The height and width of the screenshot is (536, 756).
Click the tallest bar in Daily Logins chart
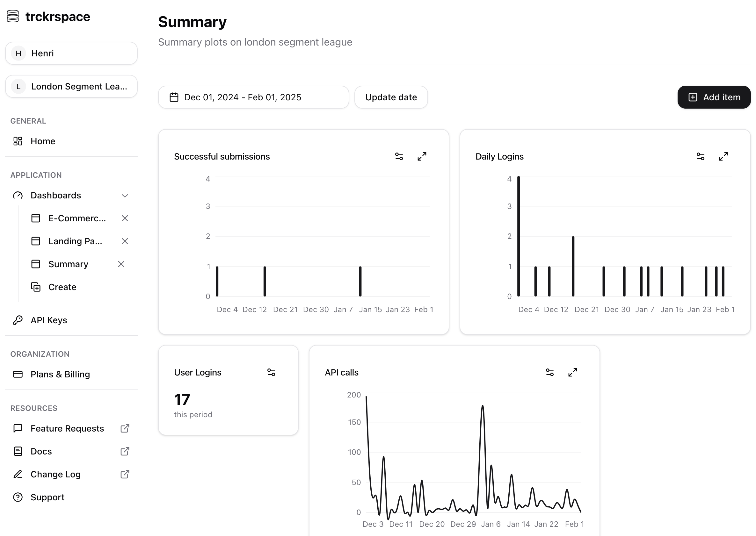518,236
